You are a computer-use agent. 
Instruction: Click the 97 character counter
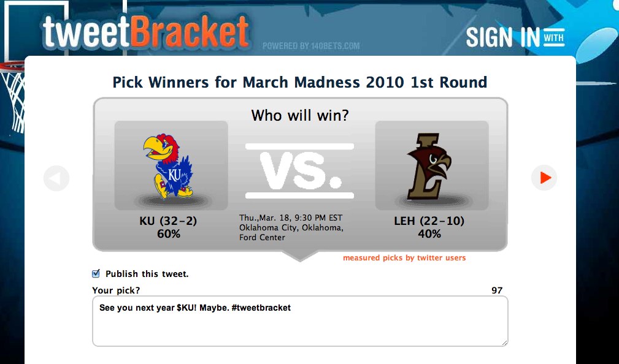pos(497,290)
